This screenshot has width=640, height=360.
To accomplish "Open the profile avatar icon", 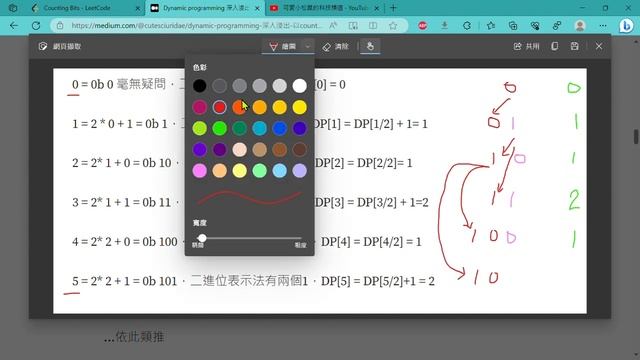I will [x=580, y=26].
